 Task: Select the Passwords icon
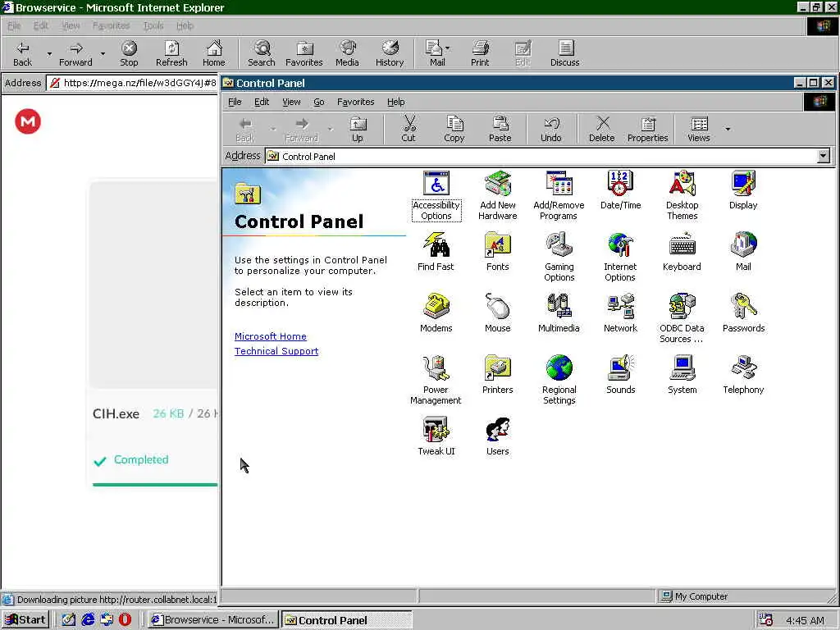click(743, 313)
